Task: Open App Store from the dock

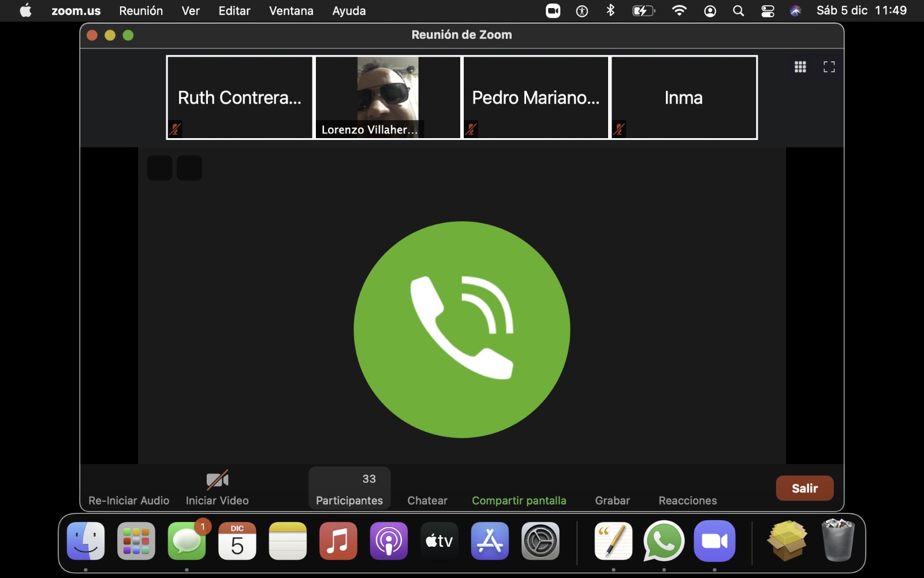Action: pyautogui.click(x=490, y=541)
